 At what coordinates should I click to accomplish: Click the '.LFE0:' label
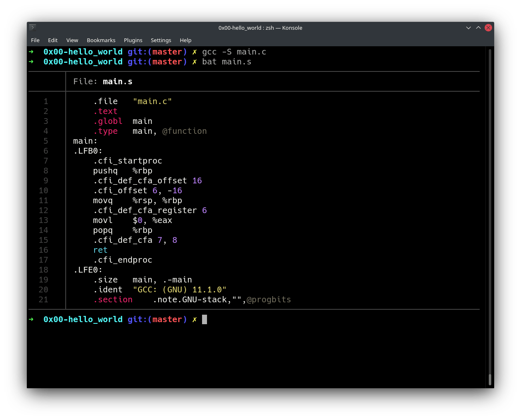88,270
